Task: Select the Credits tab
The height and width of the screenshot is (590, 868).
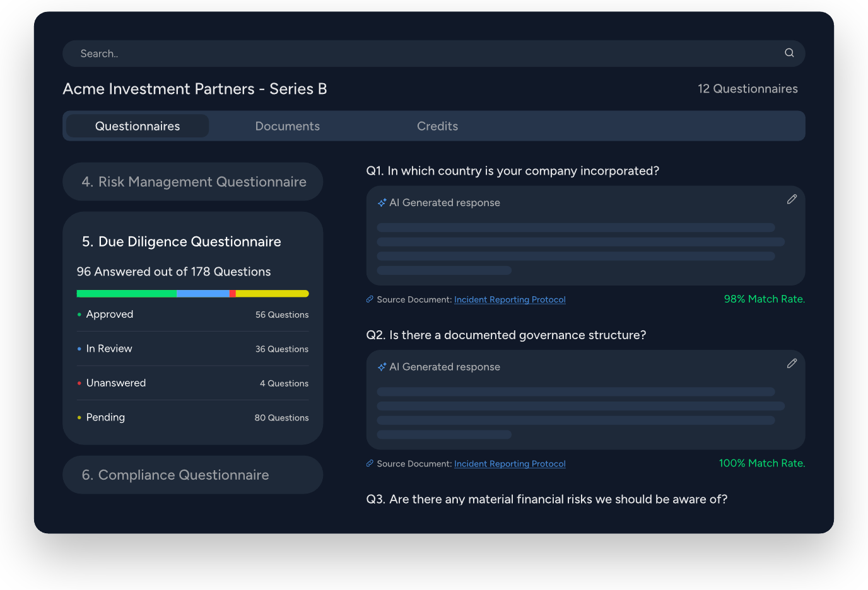Action: click(x=437, y=126)
